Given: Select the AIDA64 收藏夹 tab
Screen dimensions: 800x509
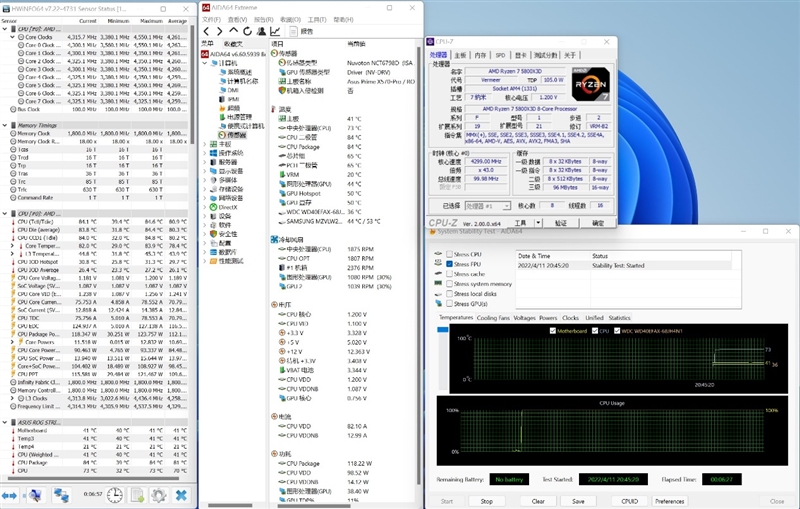Looking at the screenshot, I should (233, 44).
